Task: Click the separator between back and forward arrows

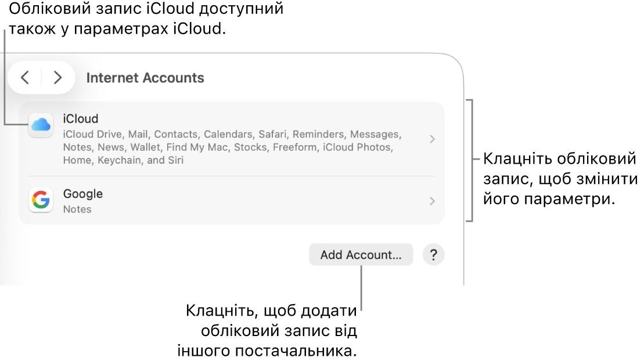Action: point(41,78)
